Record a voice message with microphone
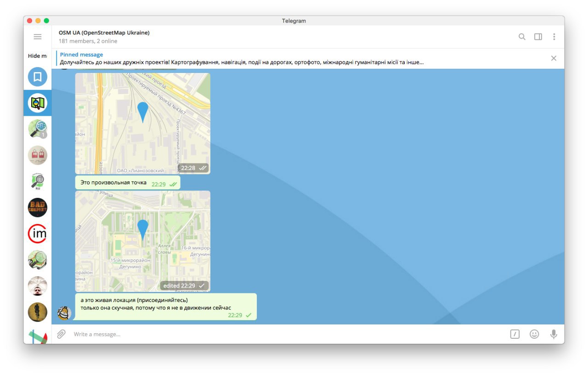This screenshot has height=375, width=588. 554,334
